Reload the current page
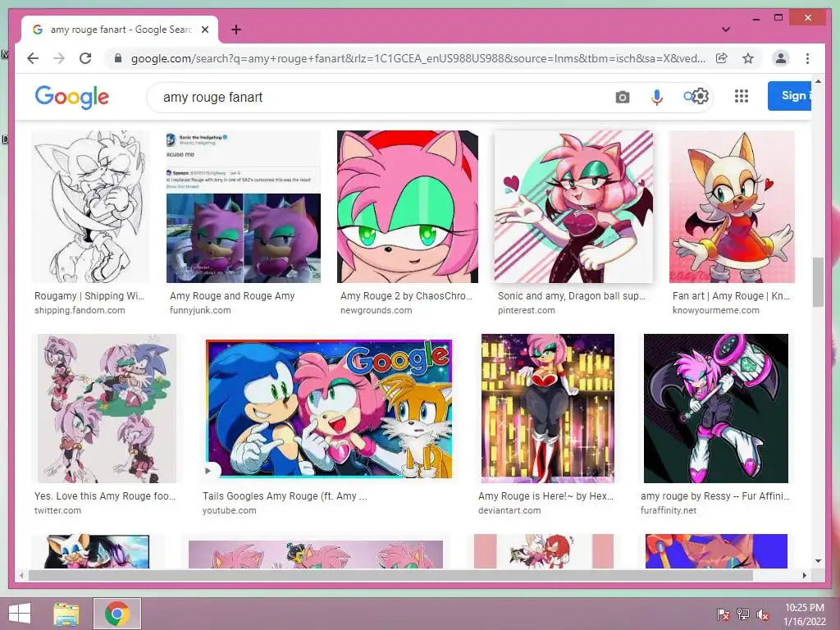The width and height of the screenshot is (840, 630). pyautogui.click(x=85, y=58)
